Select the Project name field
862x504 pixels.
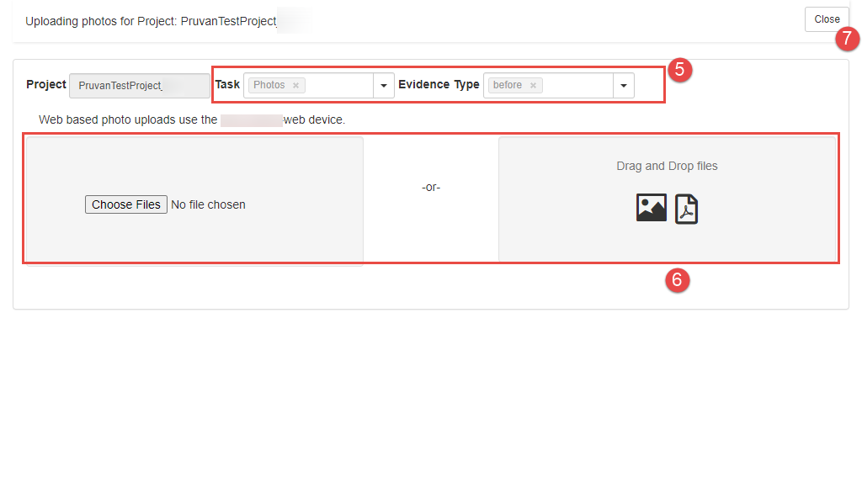[140, 86]
